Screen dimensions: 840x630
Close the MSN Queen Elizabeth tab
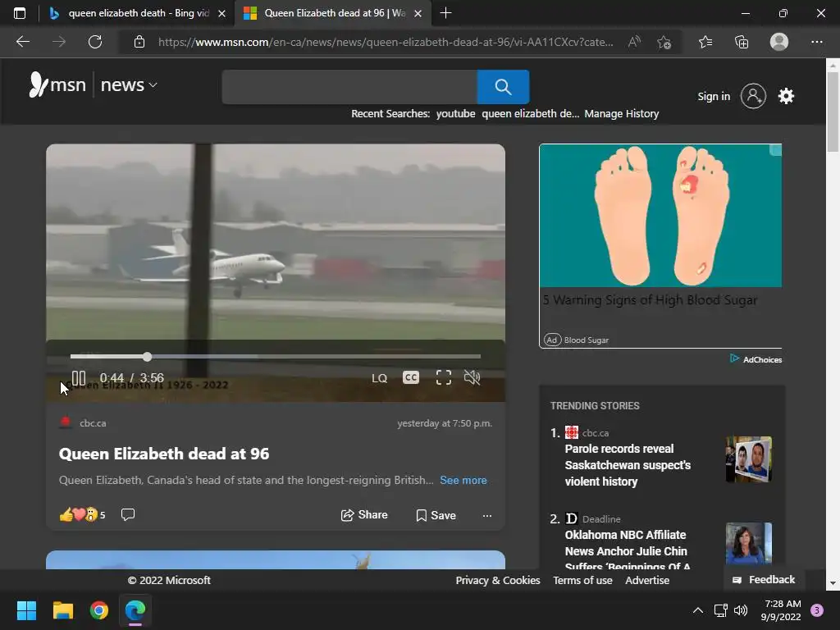point(418,13)
